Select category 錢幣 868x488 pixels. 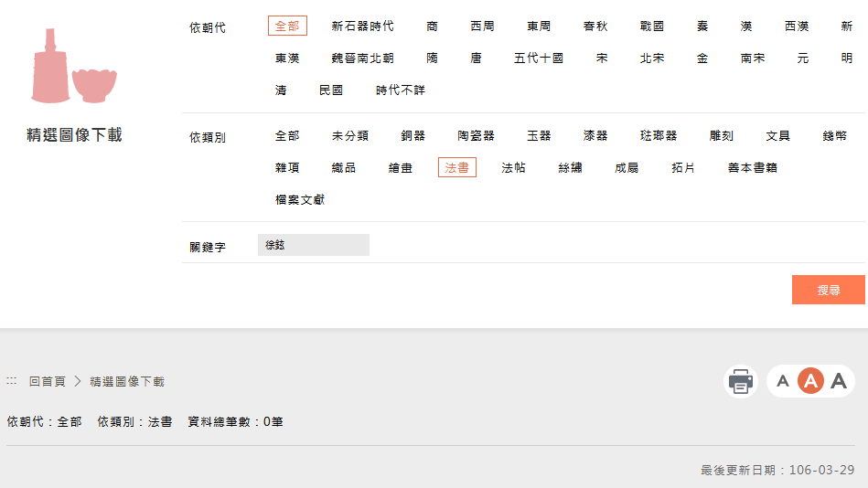click(x=835, y=135)
